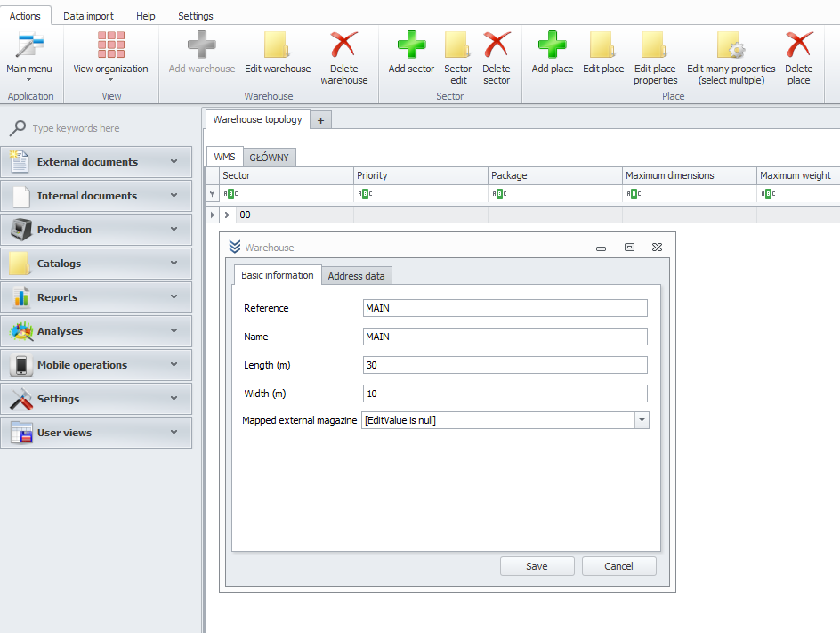Click the Catalogs folder icon

point(20,264)
